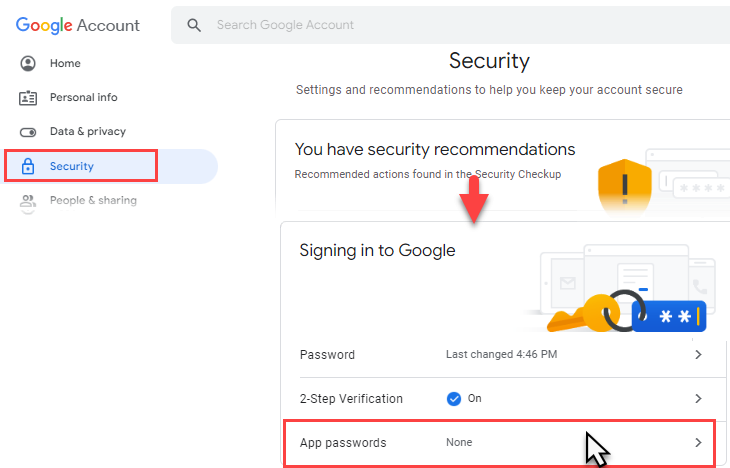
Task: Expand the 2-Step Verification chevron
Action: [x=698, y=399]
